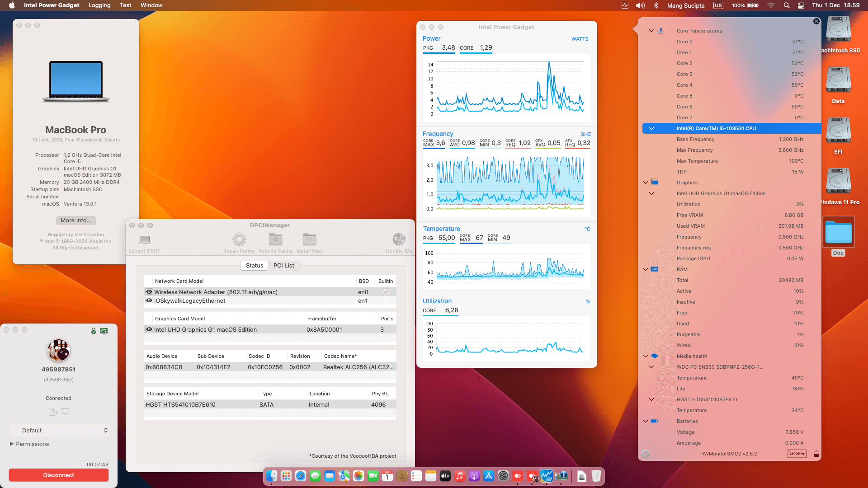
Task: Click eye icon beside IOSkywalkLegacyEthernet
Action: (x=149, y=300)
